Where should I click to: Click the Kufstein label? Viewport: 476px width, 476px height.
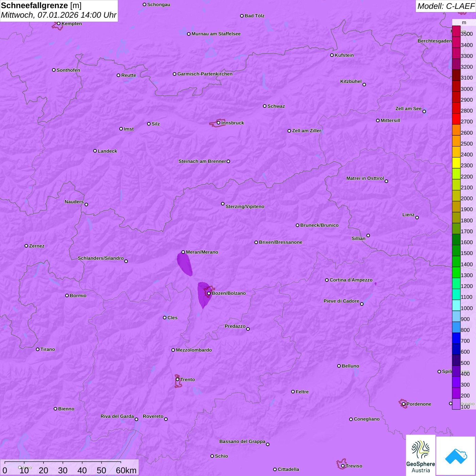coord(344,55)
